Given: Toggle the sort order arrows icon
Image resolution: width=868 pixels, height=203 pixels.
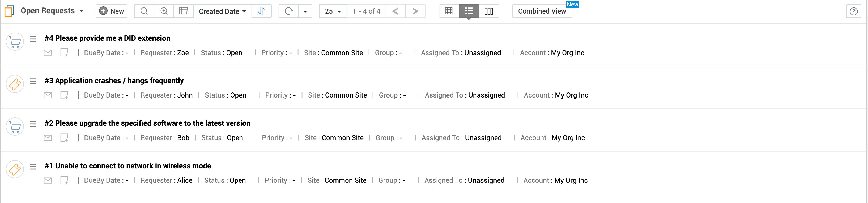Looking at the screenshot, I should click(261, 11).
